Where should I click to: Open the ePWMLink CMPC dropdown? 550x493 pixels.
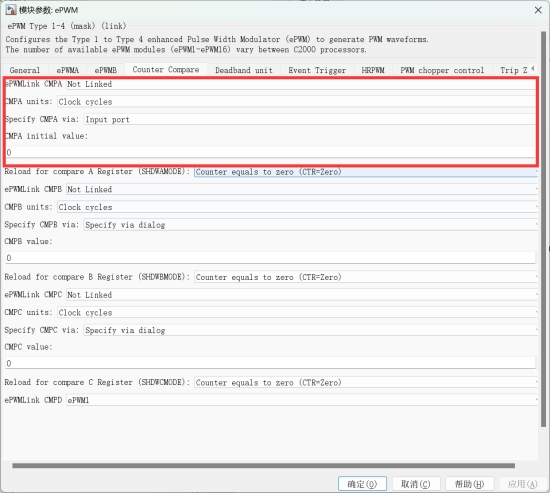coord(302,295)
